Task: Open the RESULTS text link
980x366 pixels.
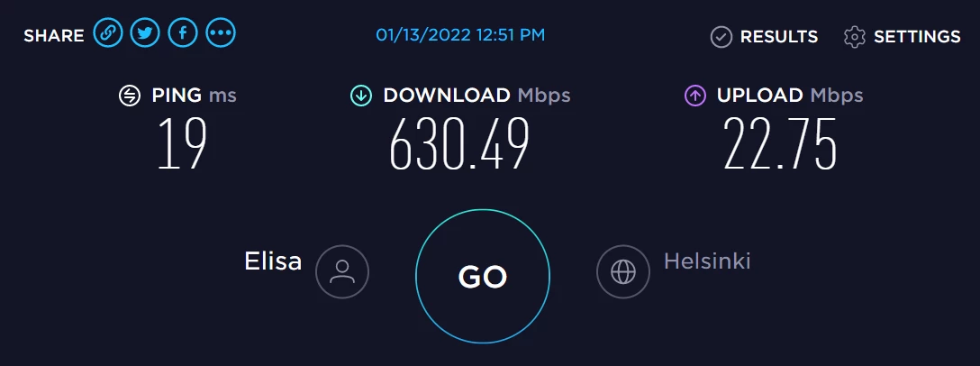Action: tap(779, 37)
